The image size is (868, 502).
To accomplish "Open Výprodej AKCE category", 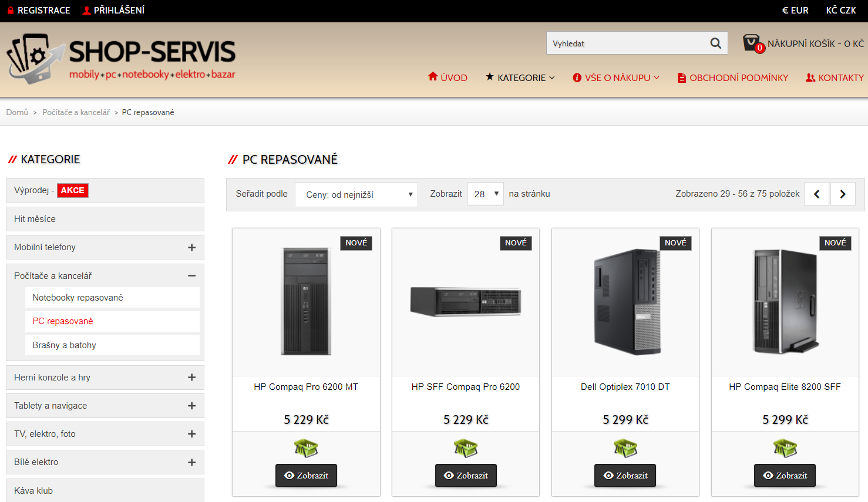I will click(105, 190).
